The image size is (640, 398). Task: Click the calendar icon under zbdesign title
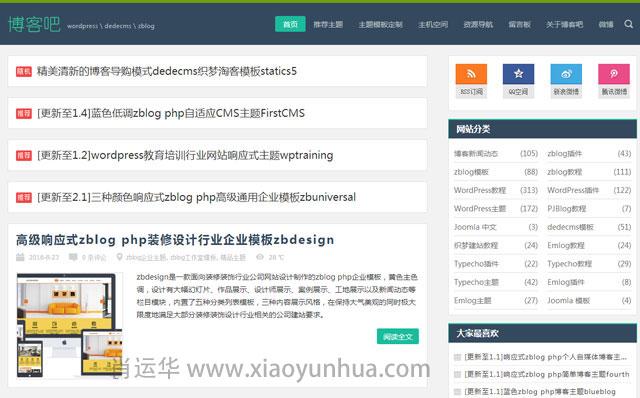tap(20, 257)
